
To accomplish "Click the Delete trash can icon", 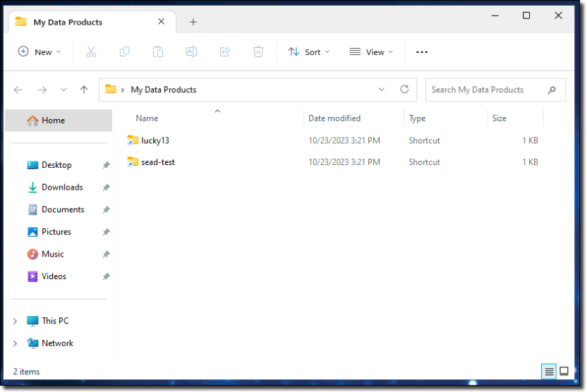I will point(258,51).
